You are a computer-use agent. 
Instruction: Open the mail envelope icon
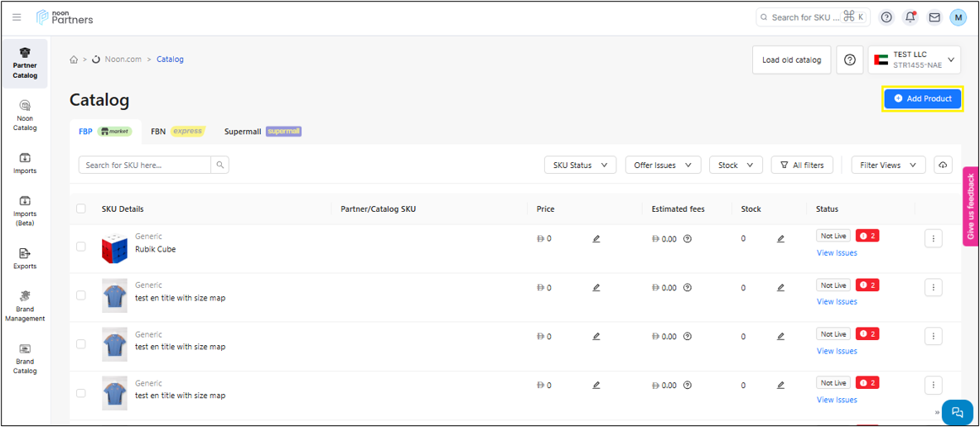934,17
